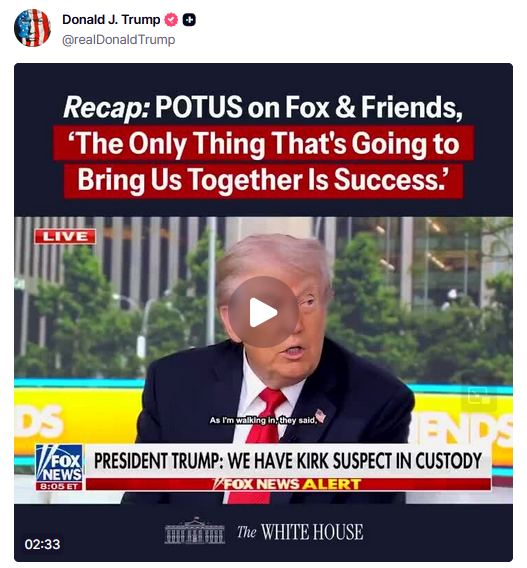Open the @realDonaldTrump handle link
This screenshot has height=568, width=527.
tap(118, 39)
